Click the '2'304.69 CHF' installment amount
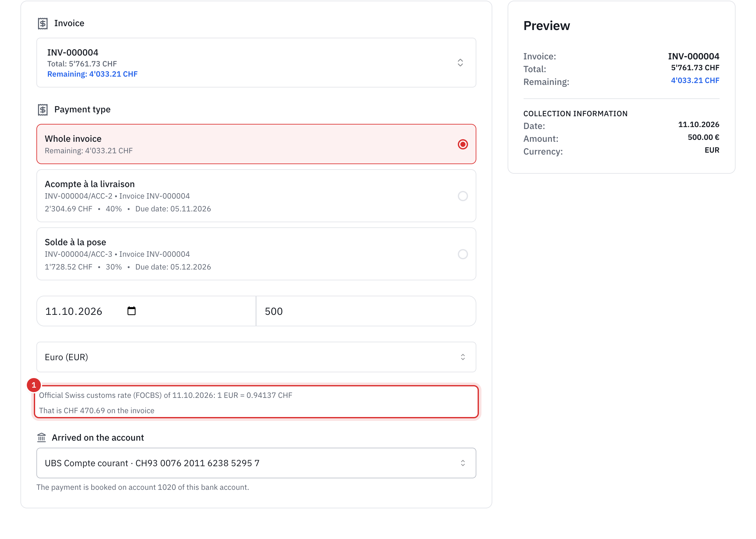Image resolution: width=756 pixels, height=539 pixels. pos(68,209)
